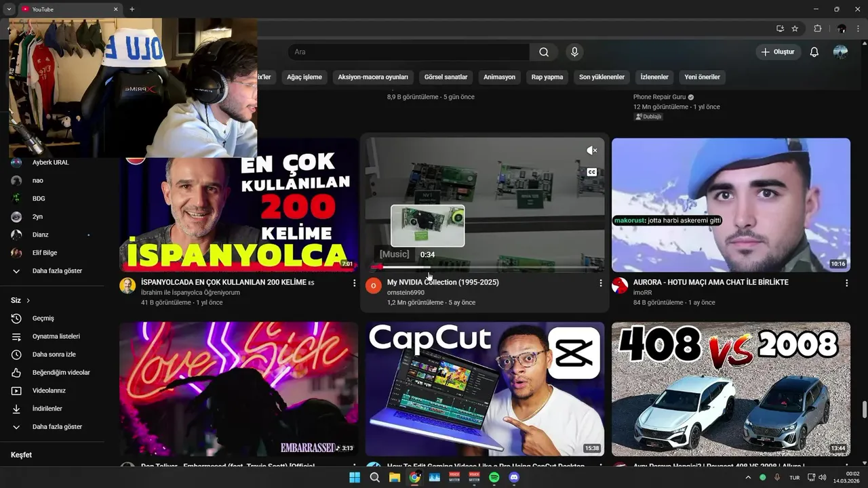Open the Keşfet section heading

21,455
